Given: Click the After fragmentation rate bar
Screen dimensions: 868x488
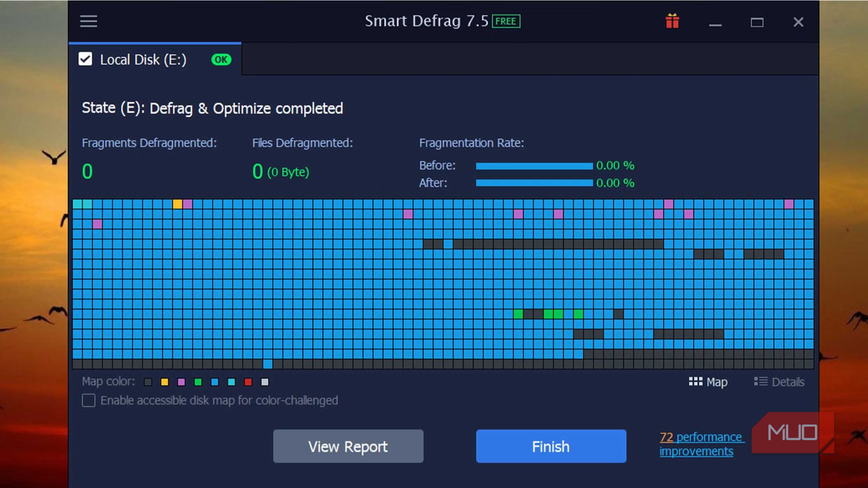Looking at the screenshot, I should [534, 183].
